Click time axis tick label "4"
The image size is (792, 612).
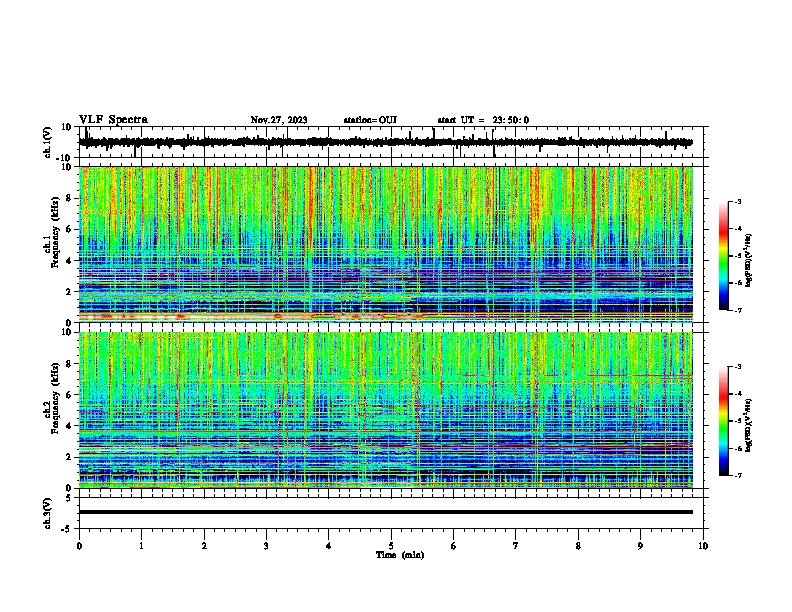329,546
